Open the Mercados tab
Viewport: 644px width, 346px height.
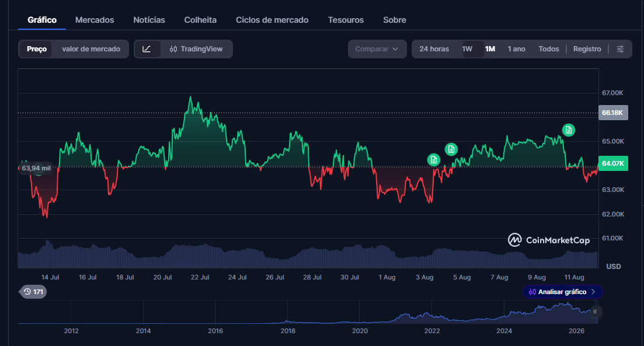(x=95, y=20)
